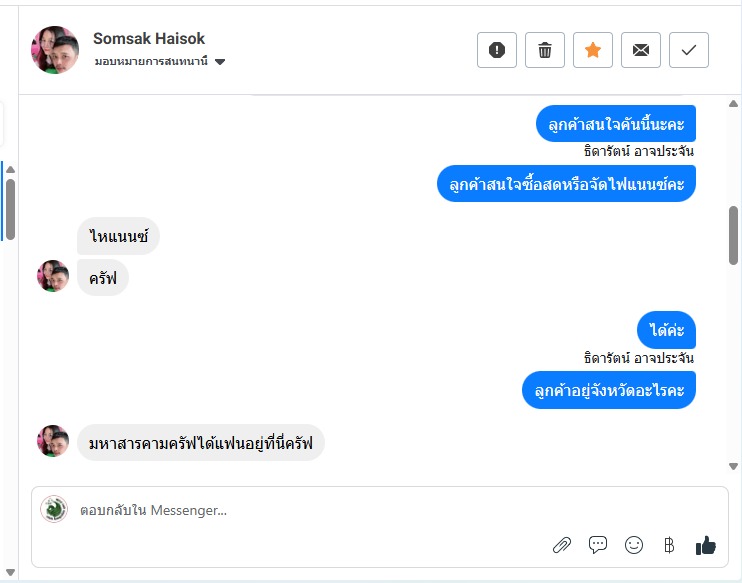Viewport: 742px width, 583px height.
Task: Open the emoji picker smiley icon
Action: (x=634, y=545)
